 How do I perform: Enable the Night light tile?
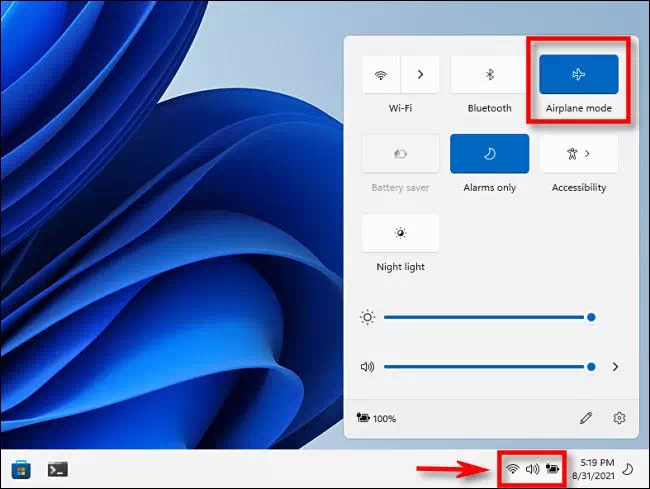pyautogui.click(x=400, y=233)
